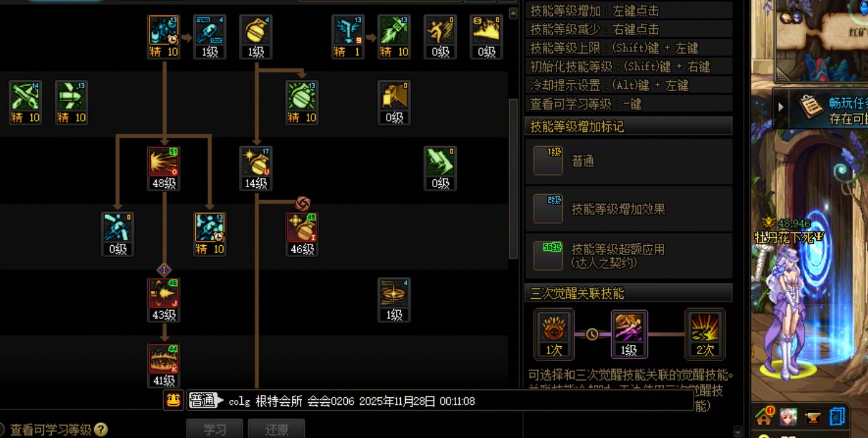Click the skill tree scrollbar up arrow
Viewport: 868px width, 438px height.
(x=513, y=13)
